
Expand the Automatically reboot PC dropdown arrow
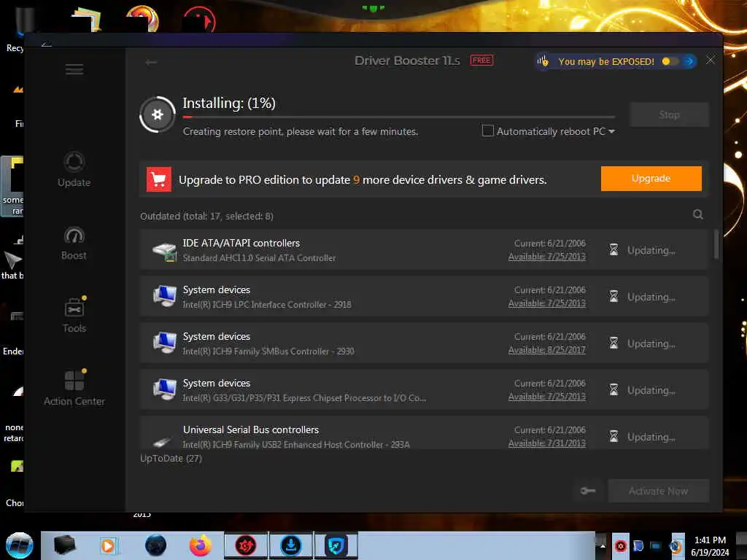click(x=612, y=131)
